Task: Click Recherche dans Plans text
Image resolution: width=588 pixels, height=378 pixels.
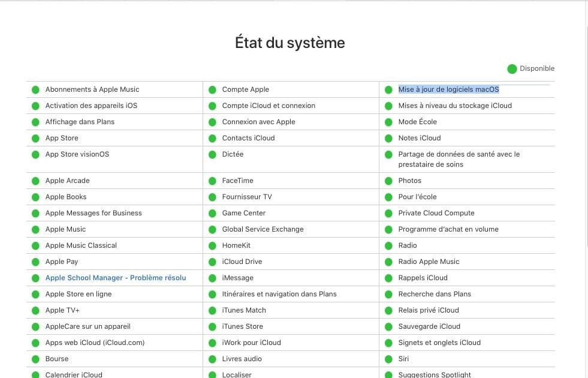Action: tap(435, 294)
